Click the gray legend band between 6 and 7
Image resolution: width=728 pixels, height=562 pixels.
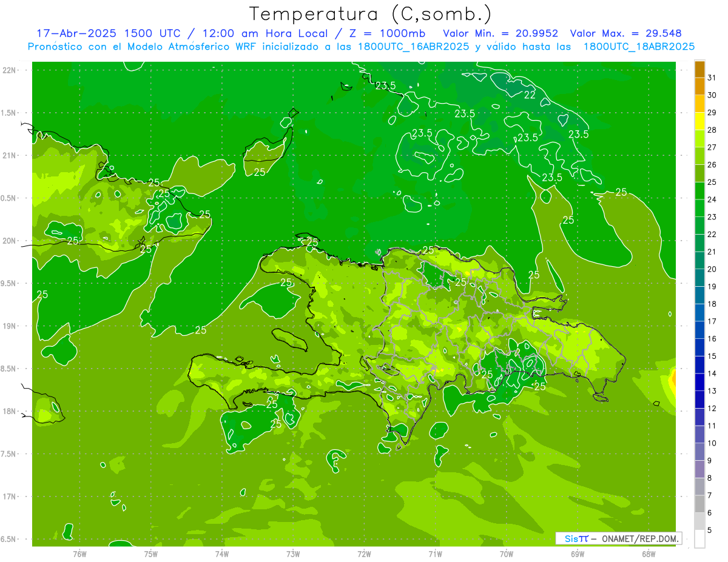click(699, 504)
